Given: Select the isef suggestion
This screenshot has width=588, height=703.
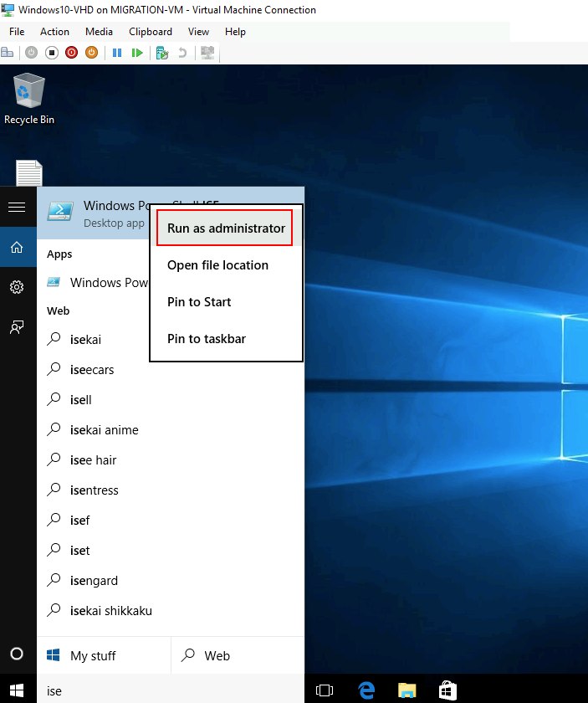Looking at the screenshot, I should [x=171, y=520].
